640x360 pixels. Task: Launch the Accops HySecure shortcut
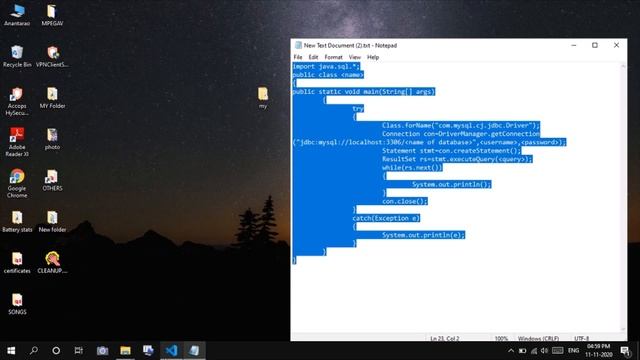(17, 101)
